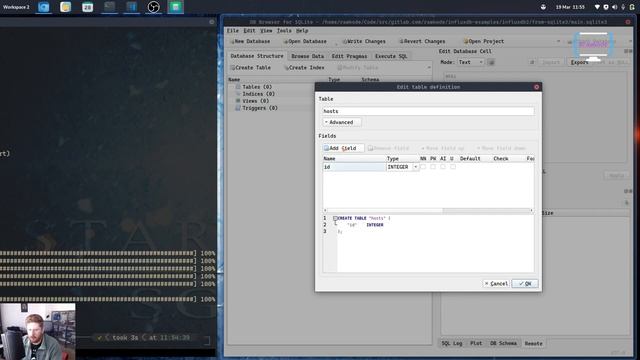
Task: Click the table name input field
Action: click(x=428, y=111)
